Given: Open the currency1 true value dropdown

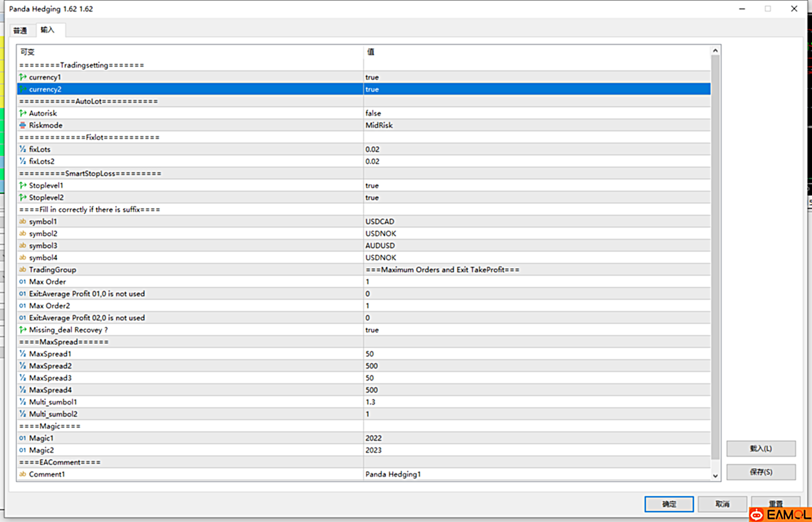Looking at the screenshot, I should [536, 77].
